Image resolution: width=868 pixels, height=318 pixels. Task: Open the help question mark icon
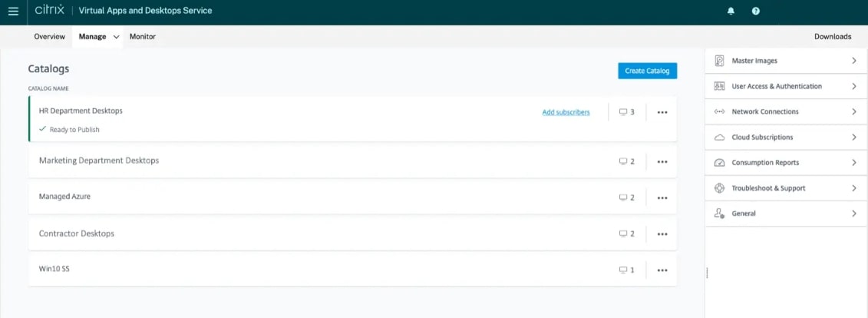tap(756, 12)
